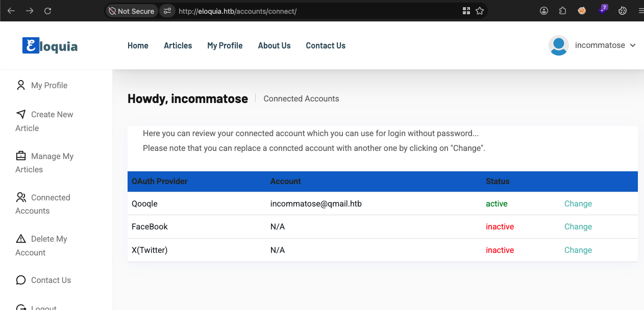The image size is (644, 310).
Task: Click the FaceBook provider cell
Action: point(150,226)
